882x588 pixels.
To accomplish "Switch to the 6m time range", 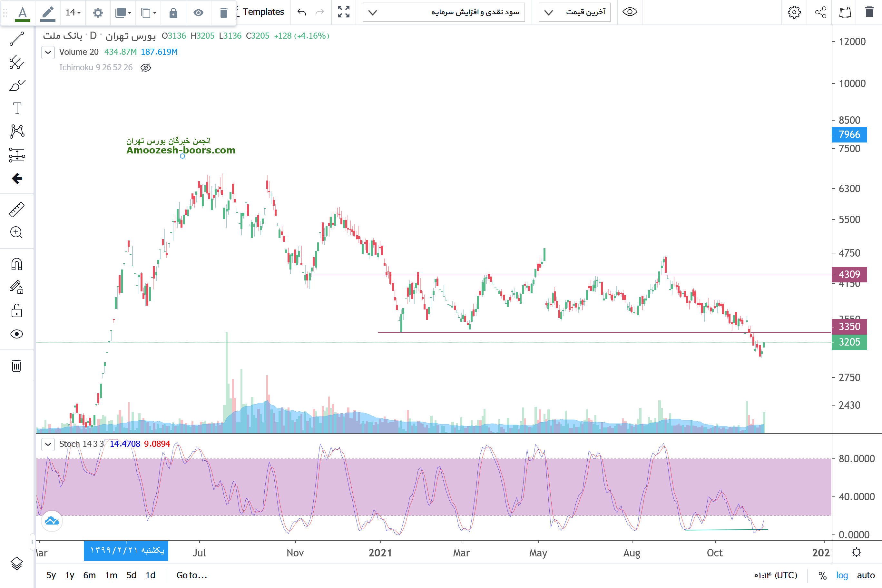I will (x=89, y=575).
